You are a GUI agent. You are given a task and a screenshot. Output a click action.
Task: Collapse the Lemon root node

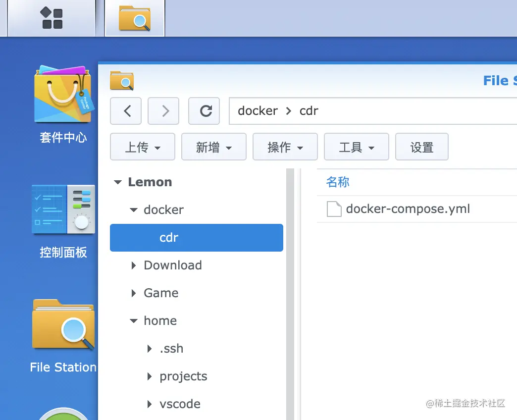click(118, 182)
